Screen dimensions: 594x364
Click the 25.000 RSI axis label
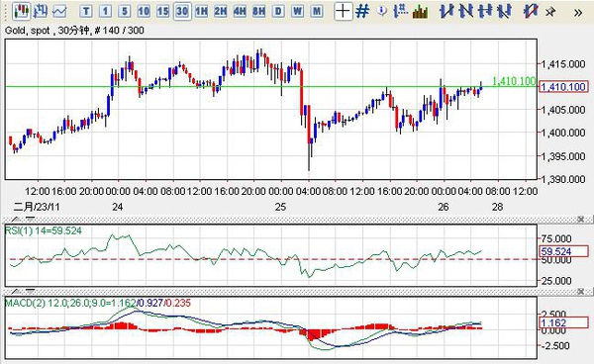[556, 281]
